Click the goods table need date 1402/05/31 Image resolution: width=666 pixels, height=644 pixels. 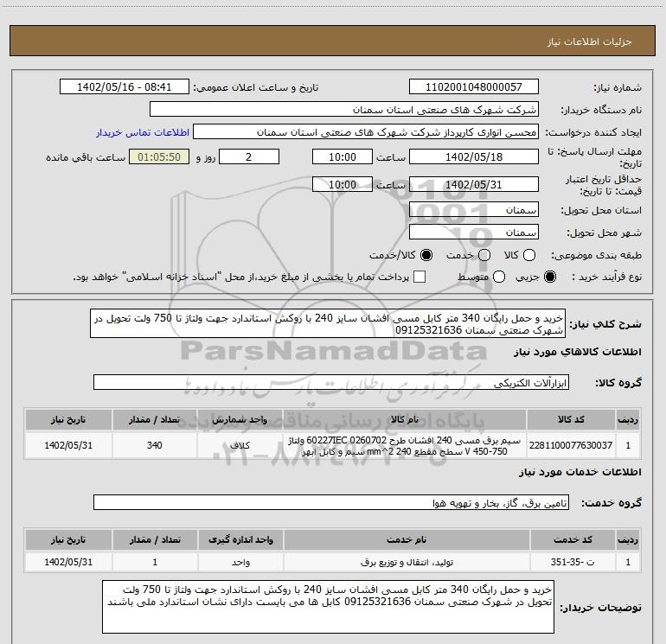pos(68,445)
